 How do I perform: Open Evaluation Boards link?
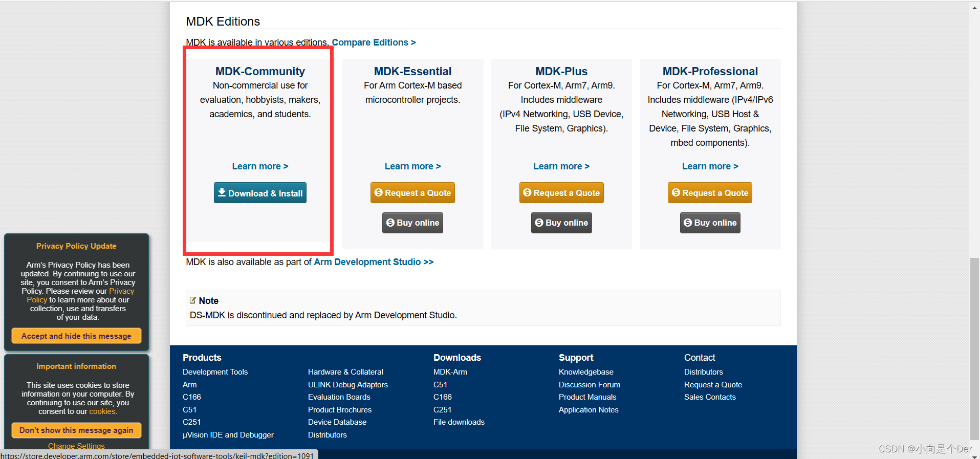tap(339, 397)
